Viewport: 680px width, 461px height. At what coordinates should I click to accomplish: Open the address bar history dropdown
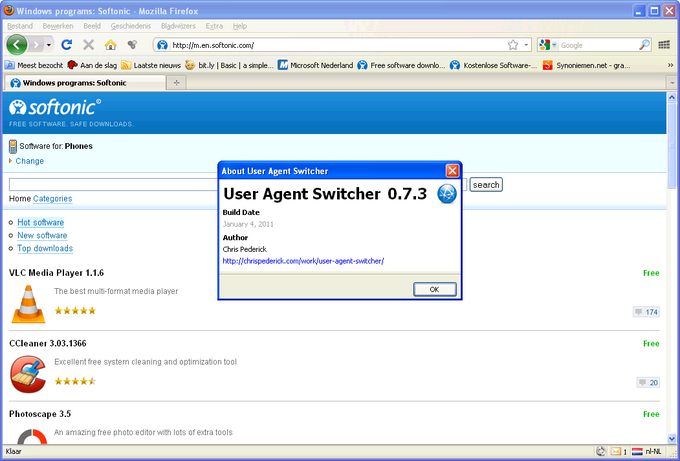click(x=526, y=45)
